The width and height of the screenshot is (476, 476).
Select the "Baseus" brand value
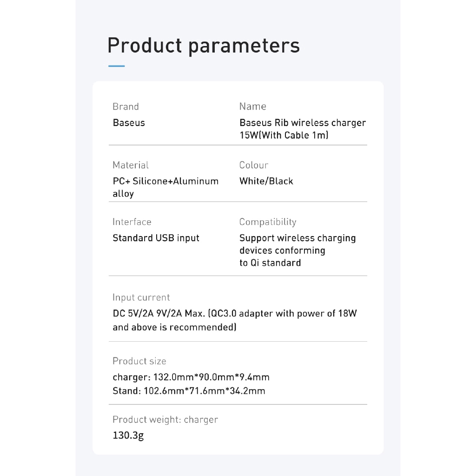[x=129, y=123]
